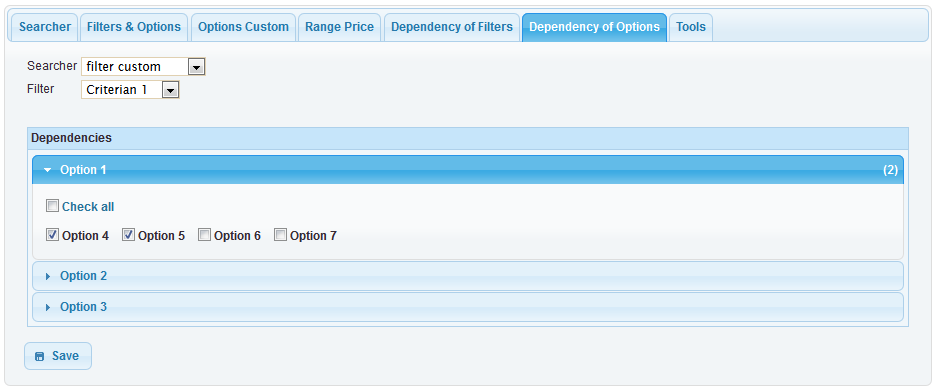Uncheck the Option 5 checkbox
Image resolution: width=936 pixels, height=392 pixels.
128,235
